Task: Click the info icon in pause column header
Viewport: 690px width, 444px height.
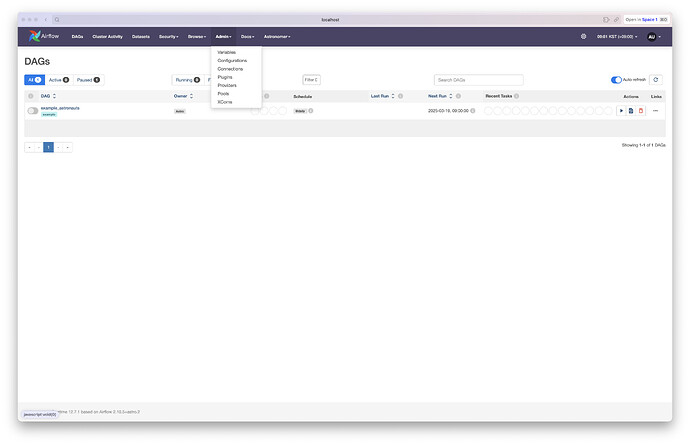Action: click(30, 96)
